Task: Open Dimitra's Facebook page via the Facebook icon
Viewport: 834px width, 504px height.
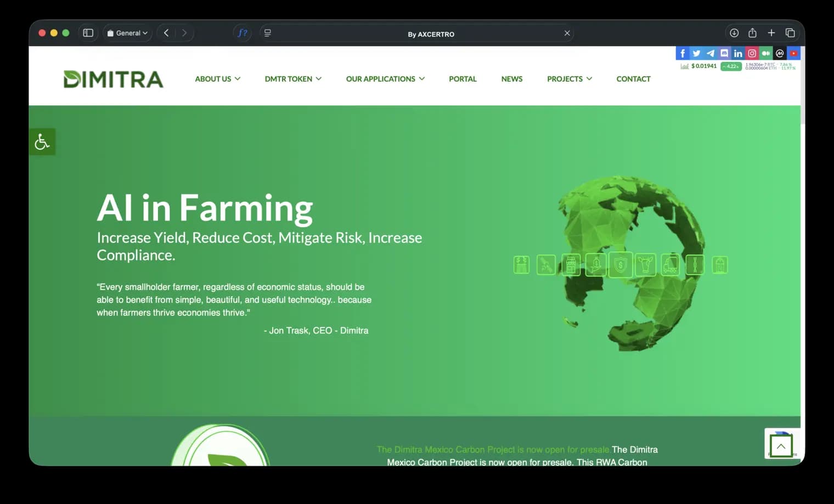Action: (x=682, y=53)
